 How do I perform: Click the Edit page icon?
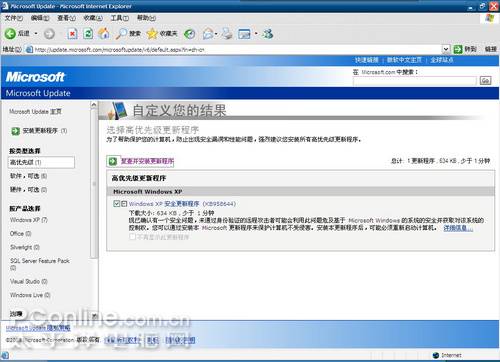coord(244,34)
